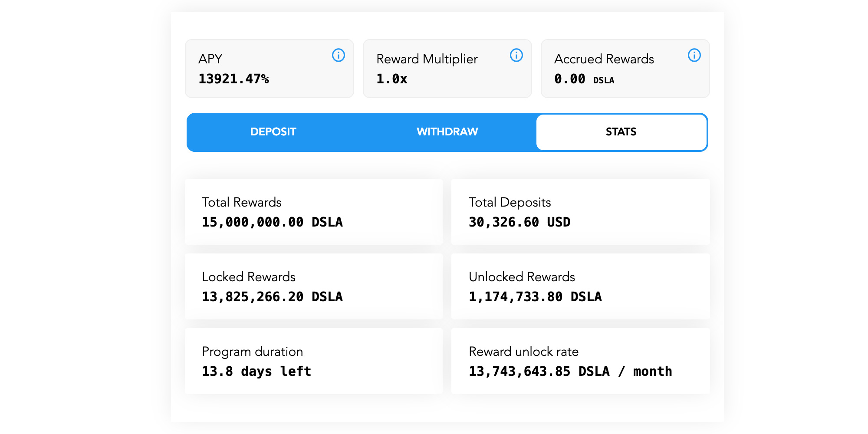Click the Locked Rewards label
Viewport: 868px width, 434px height.
tap(249, 277)
